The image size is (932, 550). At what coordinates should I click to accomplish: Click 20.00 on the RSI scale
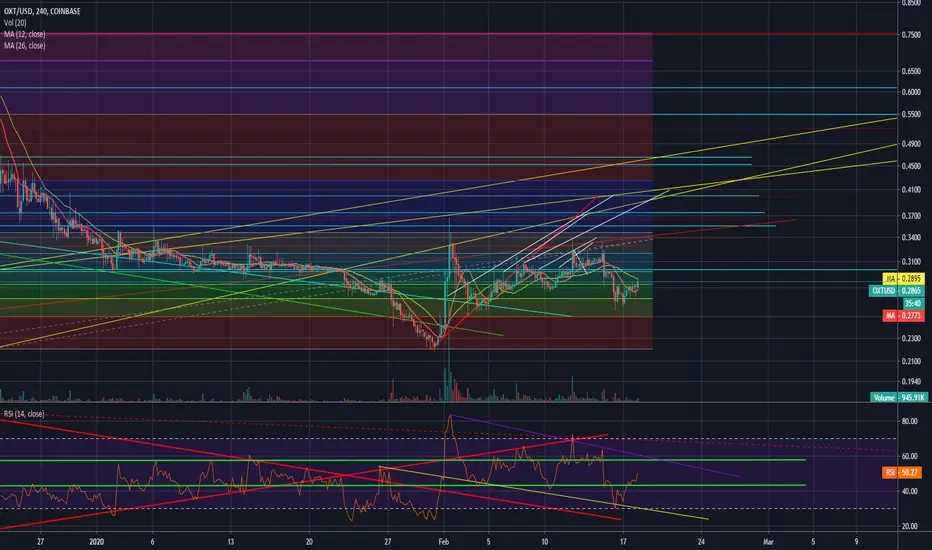[909, 526]
